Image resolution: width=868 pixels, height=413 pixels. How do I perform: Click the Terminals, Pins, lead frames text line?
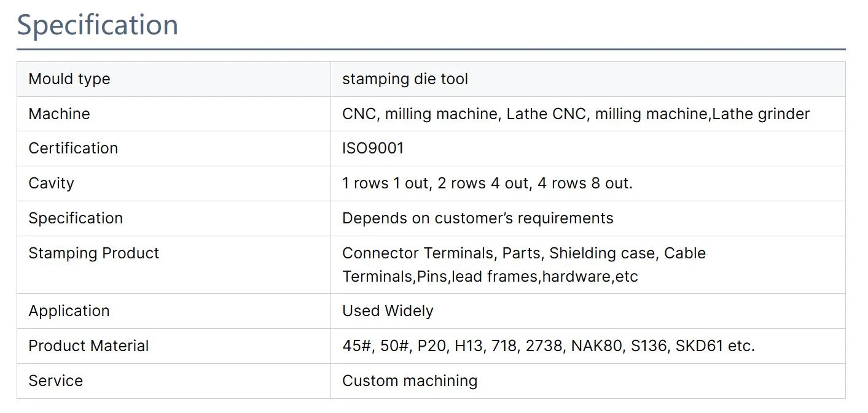[490, 277]
